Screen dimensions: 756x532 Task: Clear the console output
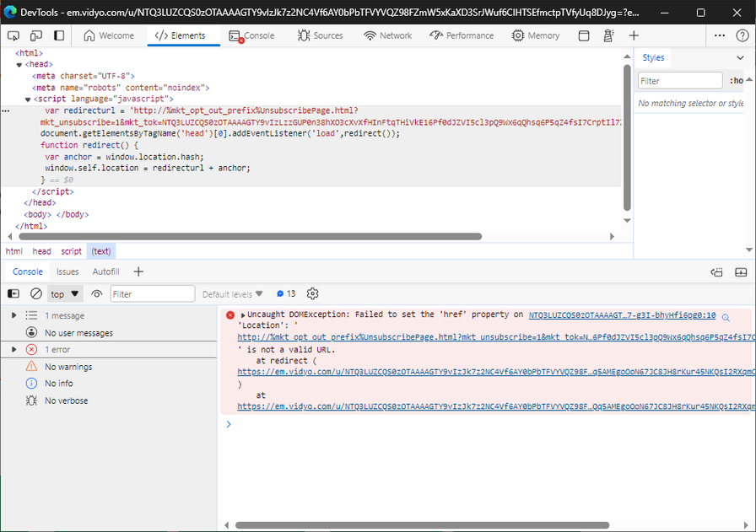coord(36,294)
